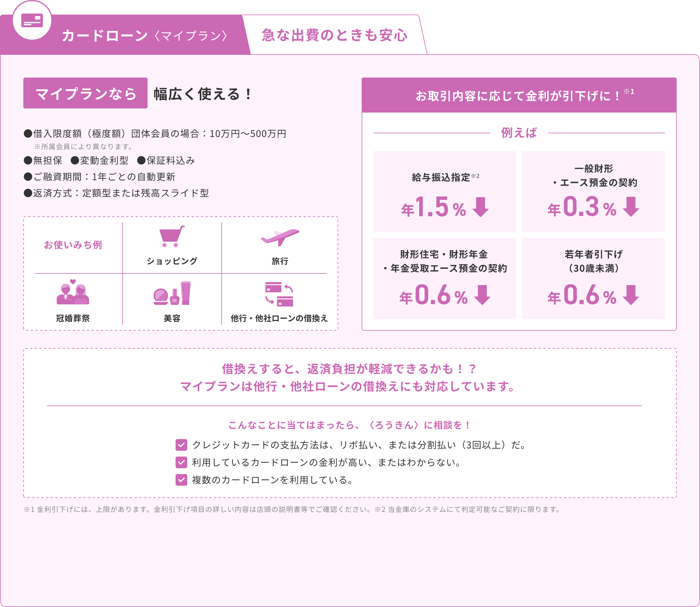Click the loan refinancing cards icon

pos(279,294)
